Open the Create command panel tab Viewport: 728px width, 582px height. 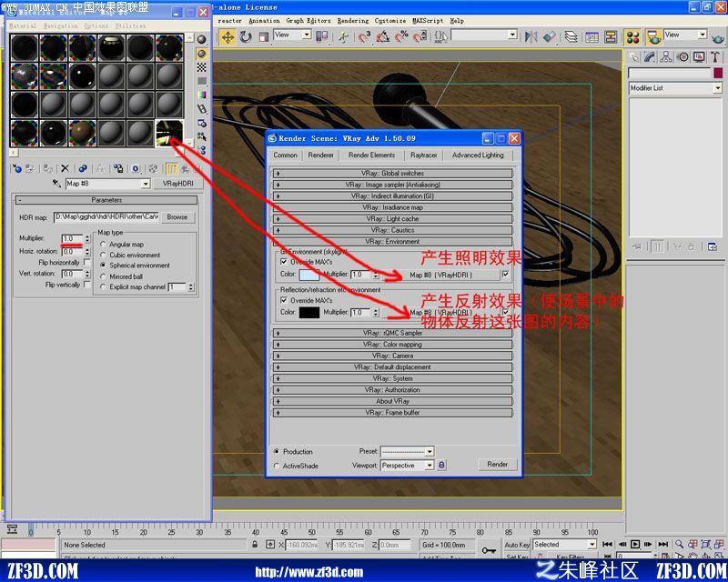pos(633,57)
